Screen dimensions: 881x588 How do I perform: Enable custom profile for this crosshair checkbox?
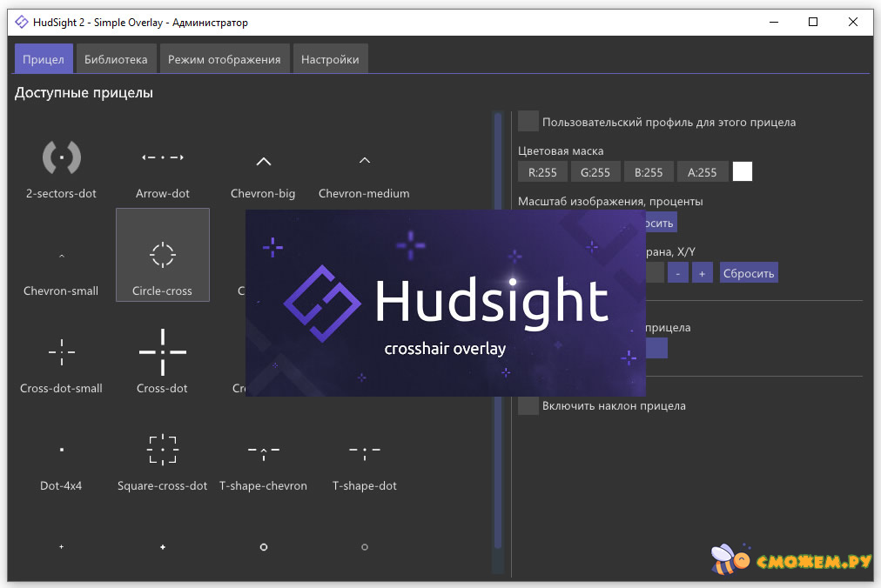click(x=528, y=121)
